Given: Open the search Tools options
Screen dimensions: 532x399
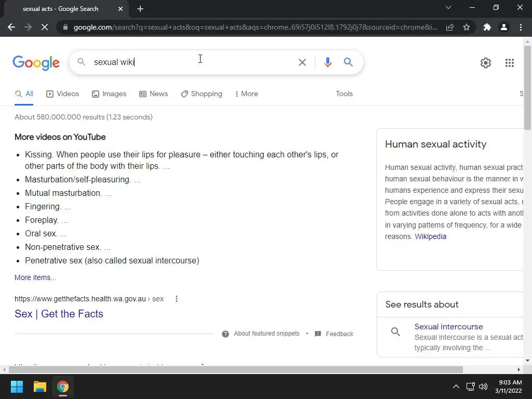Looking at the screenshot, I should pyautogui.click(x=344, y=94).
